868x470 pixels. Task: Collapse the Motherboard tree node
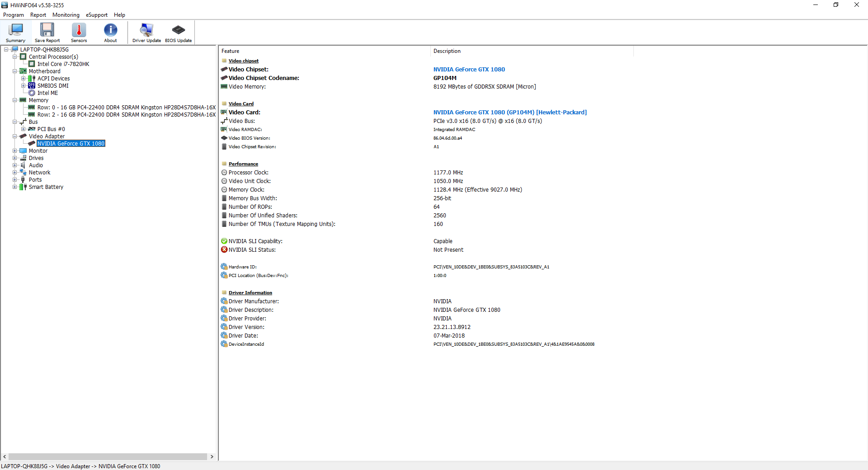pos(14,71)
